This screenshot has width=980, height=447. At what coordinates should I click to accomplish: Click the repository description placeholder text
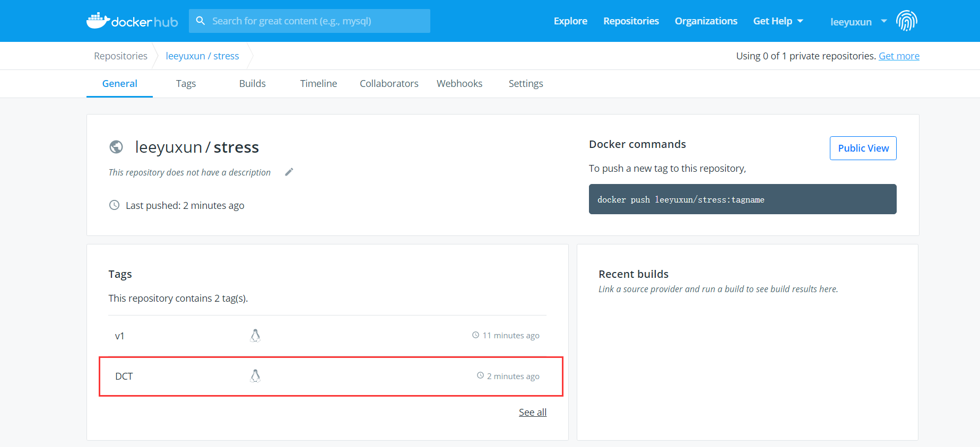coord(189,172)
